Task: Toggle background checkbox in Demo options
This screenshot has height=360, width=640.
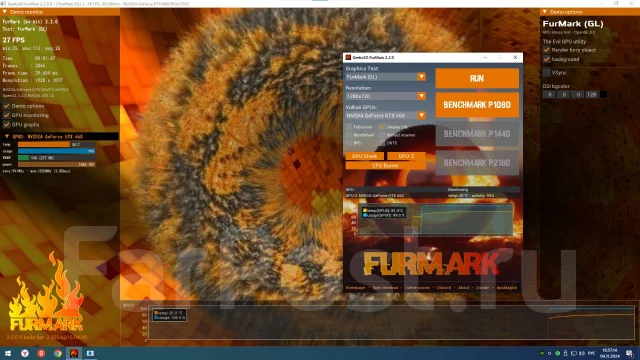Action: pyautogui.click(x=547, y=60)
